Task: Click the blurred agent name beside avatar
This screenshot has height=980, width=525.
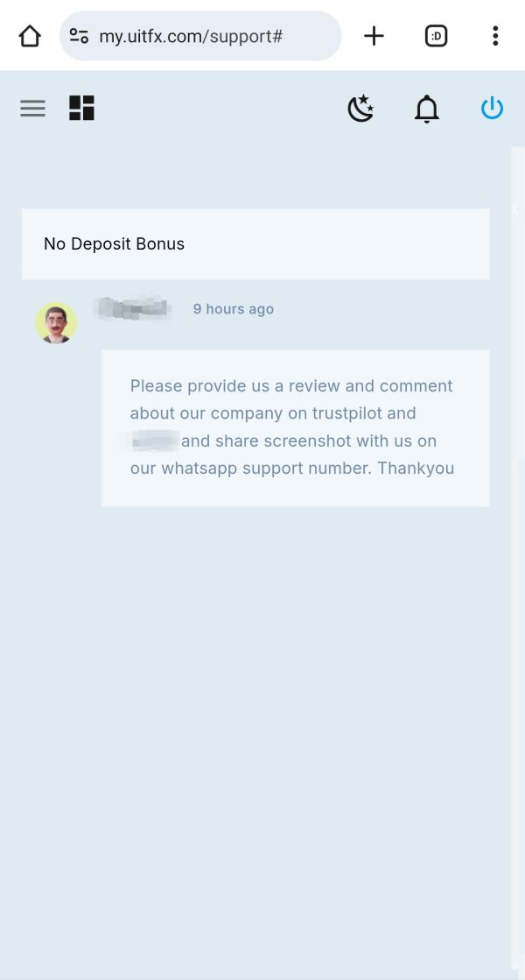Action: [133, 308]
